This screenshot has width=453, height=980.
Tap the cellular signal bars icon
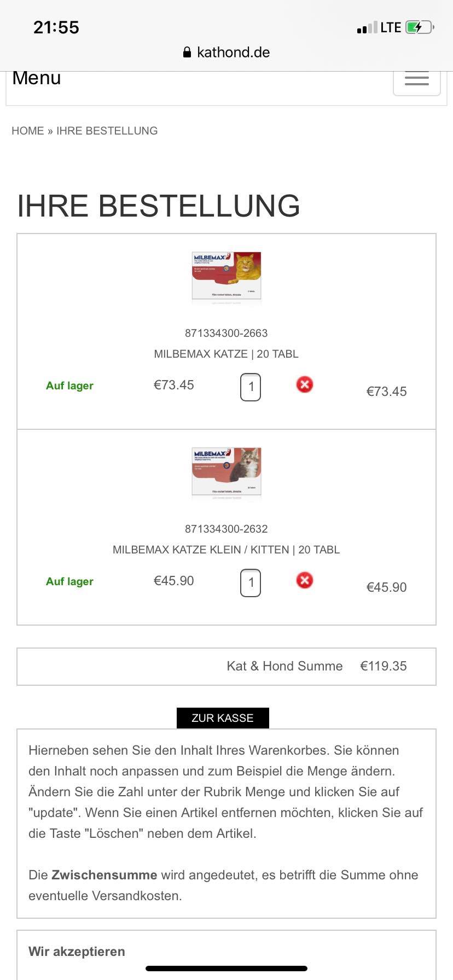[367, 28]
